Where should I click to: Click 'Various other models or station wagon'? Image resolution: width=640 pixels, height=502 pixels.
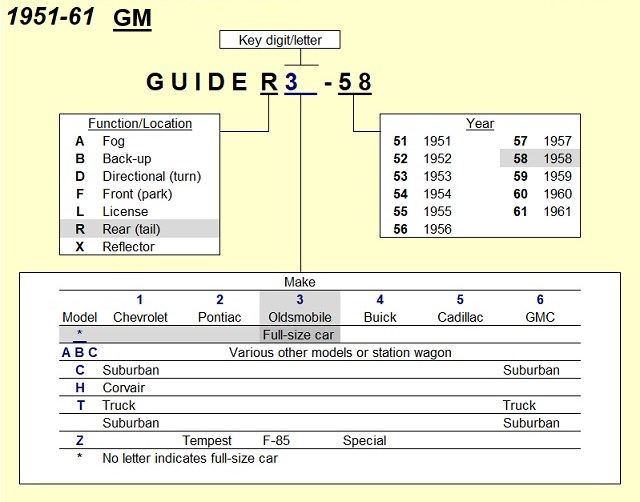click(x=340, y=352)
